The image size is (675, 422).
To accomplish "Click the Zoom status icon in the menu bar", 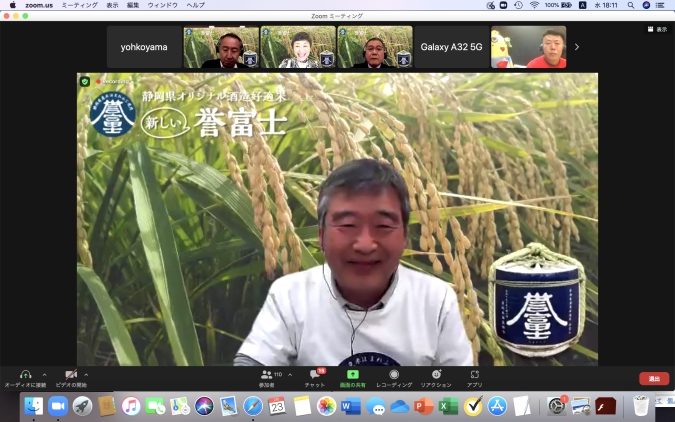I will pyautogui.click(x=503, y=5).
